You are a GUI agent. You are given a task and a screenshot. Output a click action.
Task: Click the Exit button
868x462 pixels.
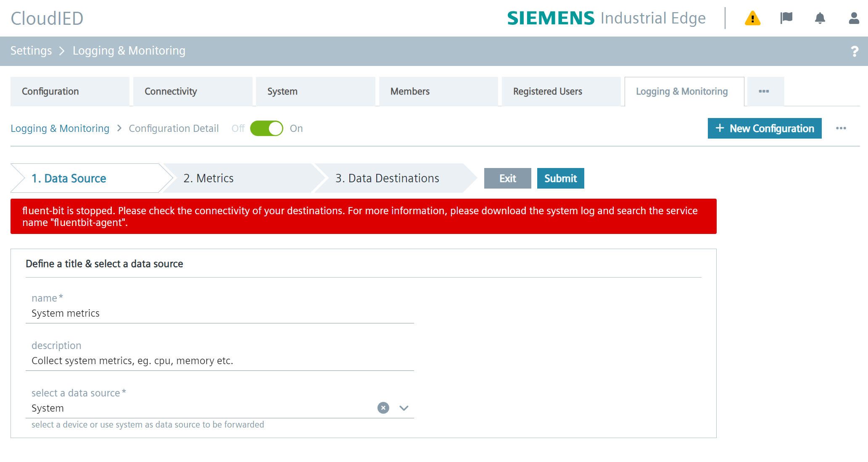[x=507, y=178]
